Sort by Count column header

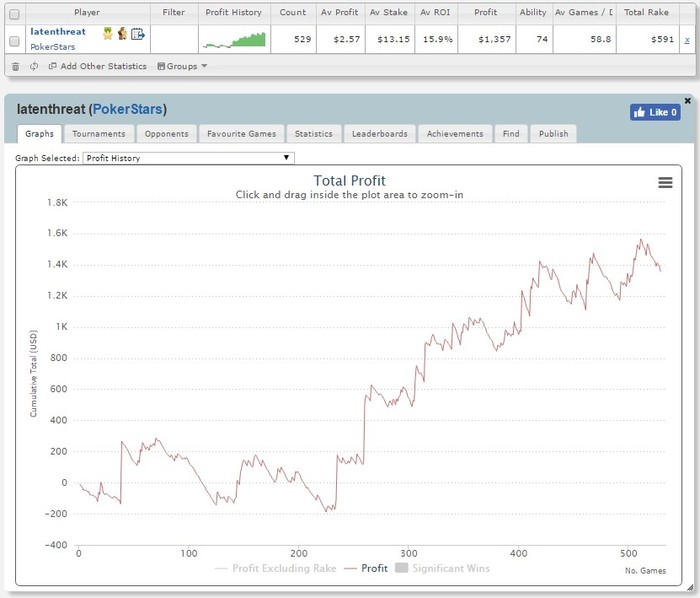click(293, 12)
